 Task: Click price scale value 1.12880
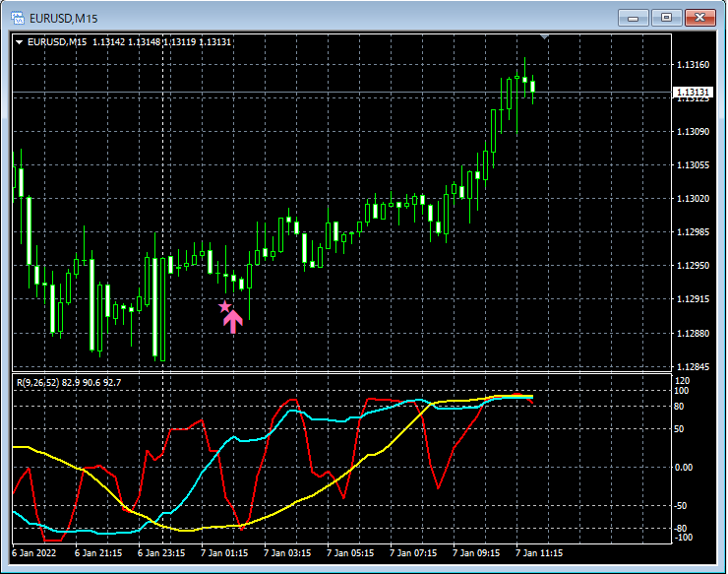pyautogui.click(x=694, y=333)
